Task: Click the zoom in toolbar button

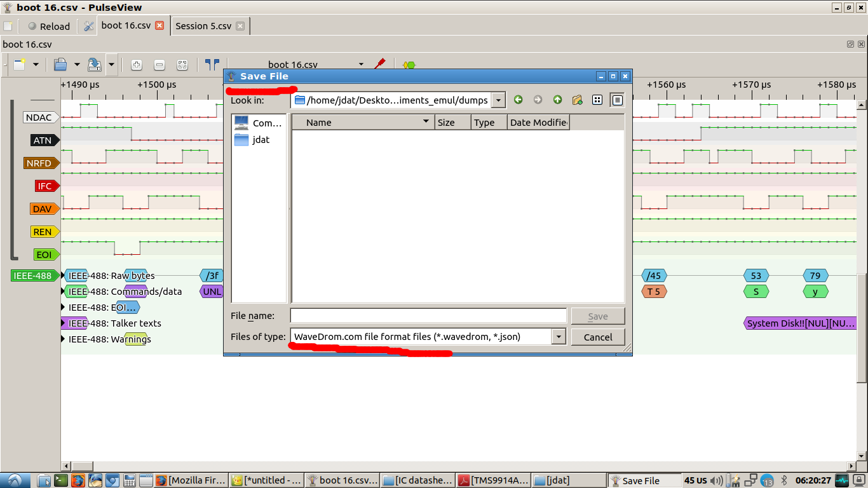Action: [136, 65]
